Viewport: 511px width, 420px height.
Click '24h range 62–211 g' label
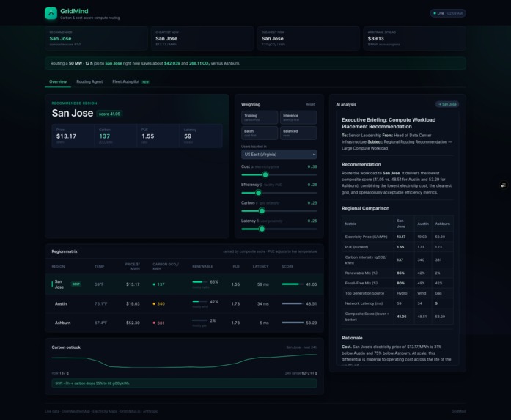301,373
